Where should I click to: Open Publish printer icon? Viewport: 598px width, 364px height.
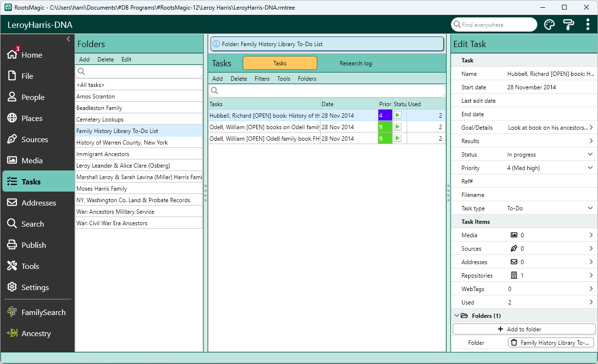(12, 245)
